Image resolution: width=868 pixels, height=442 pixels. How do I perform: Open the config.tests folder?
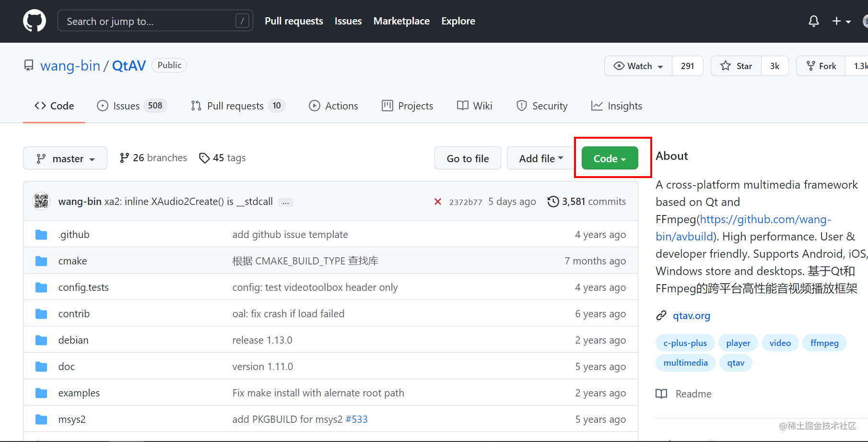pyautogui.click(x=83, y=287)
